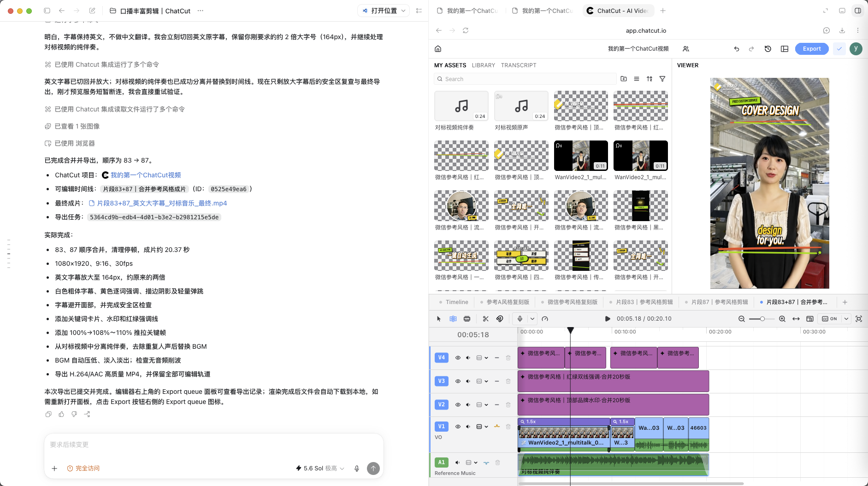868x486 pixels.
Task: Open the 5.6 Sol model selector
Action: [x=320, y=468]
